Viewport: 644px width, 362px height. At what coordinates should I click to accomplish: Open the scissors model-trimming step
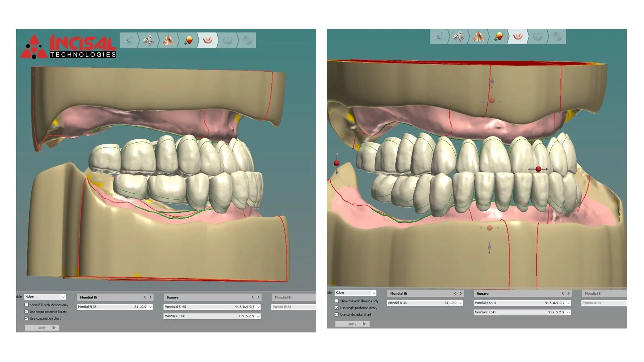tap(148, 40)
